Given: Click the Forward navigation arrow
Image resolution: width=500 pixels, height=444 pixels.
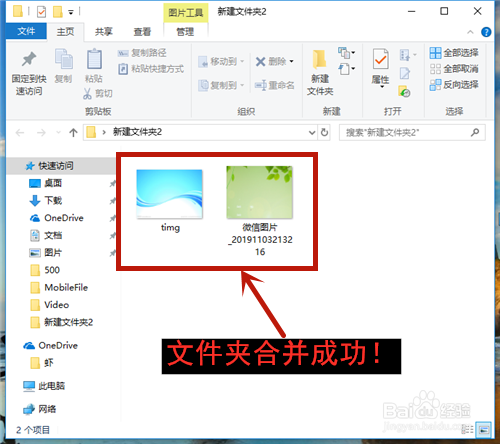Looking at the screenshot, I should [x=41, y=133].
